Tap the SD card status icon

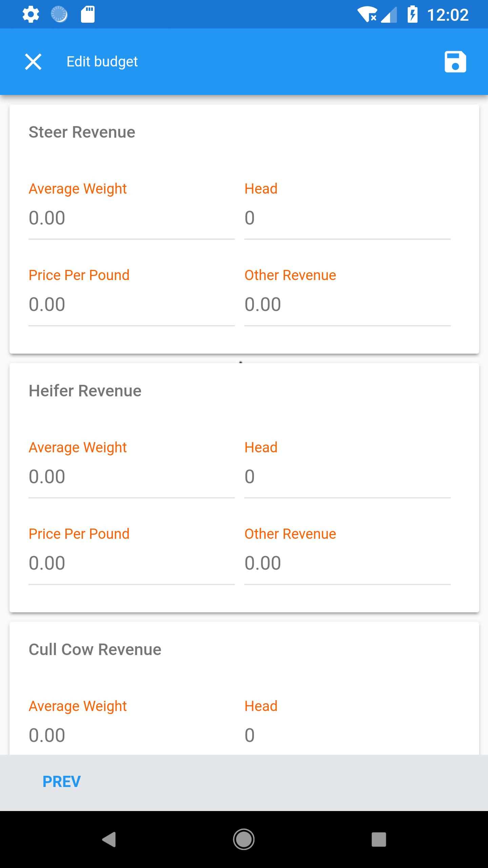pyautogui.click(x=88, y=15)
